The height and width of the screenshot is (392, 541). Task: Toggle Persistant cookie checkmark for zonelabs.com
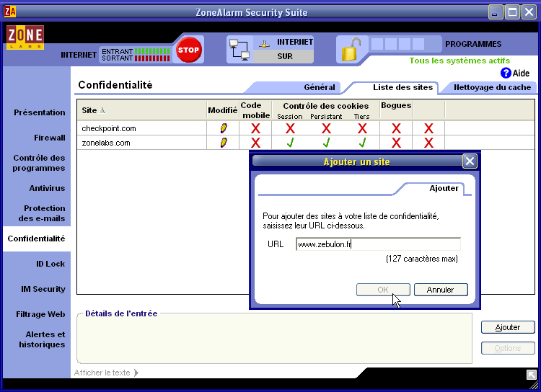326,143
